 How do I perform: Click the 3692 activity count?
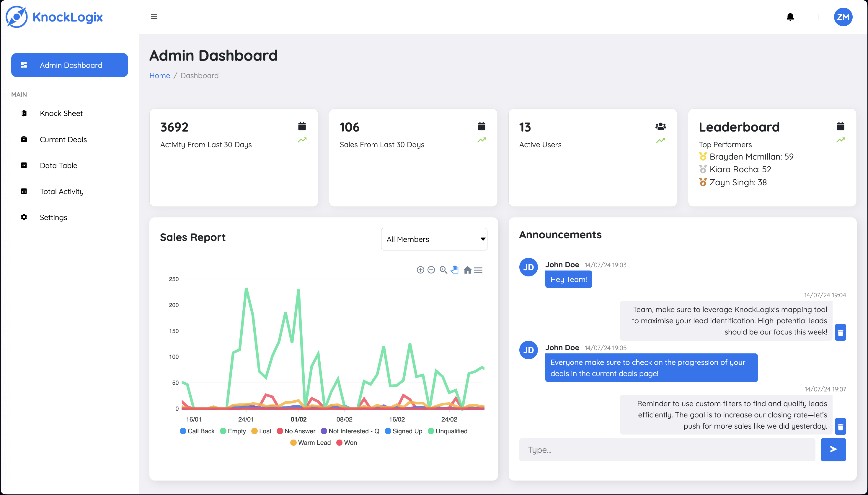174,127
